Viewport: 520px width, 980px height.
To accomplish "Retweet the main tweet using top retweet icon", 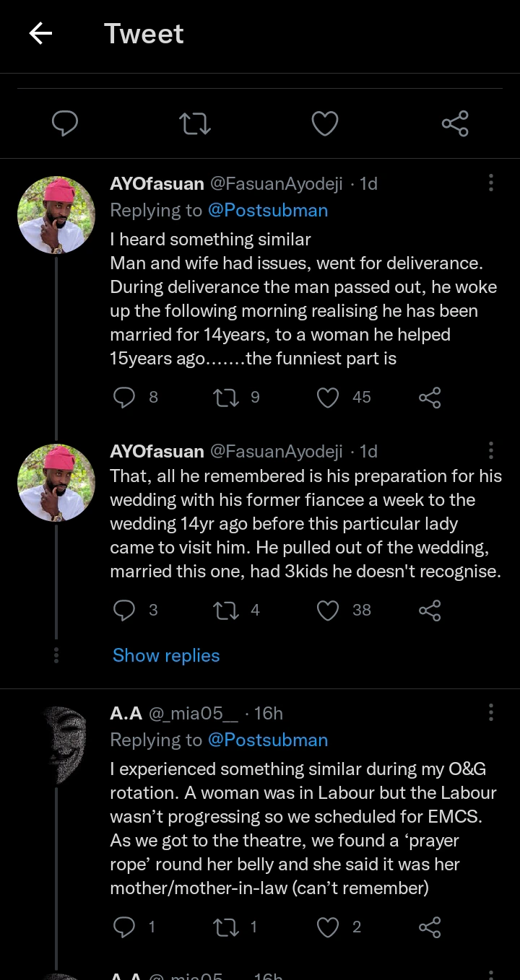I will (195, 123).
